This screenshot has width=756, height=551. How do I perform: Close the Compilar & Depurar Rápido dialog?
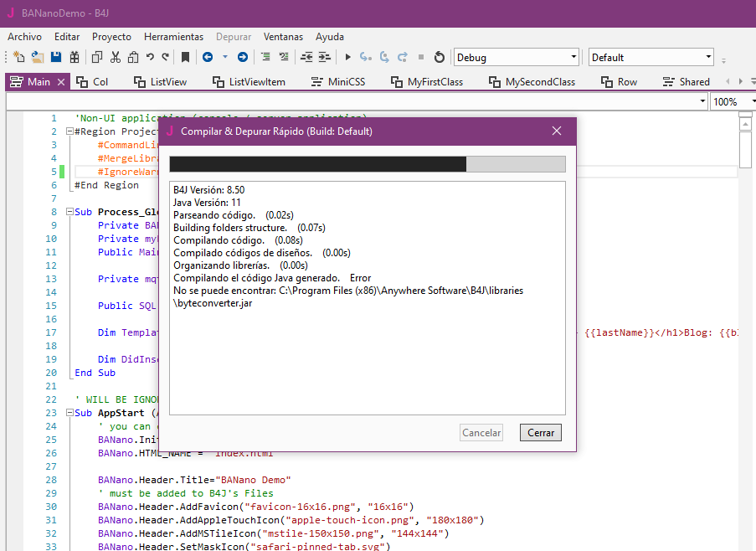(557, 131)
